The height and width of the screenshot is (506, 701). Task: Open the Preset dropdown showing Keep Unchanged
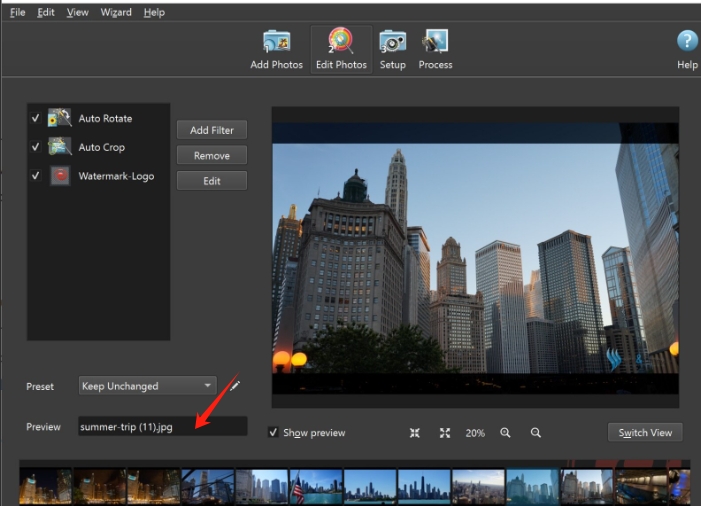pyautogui.click(x=148, y=385)
